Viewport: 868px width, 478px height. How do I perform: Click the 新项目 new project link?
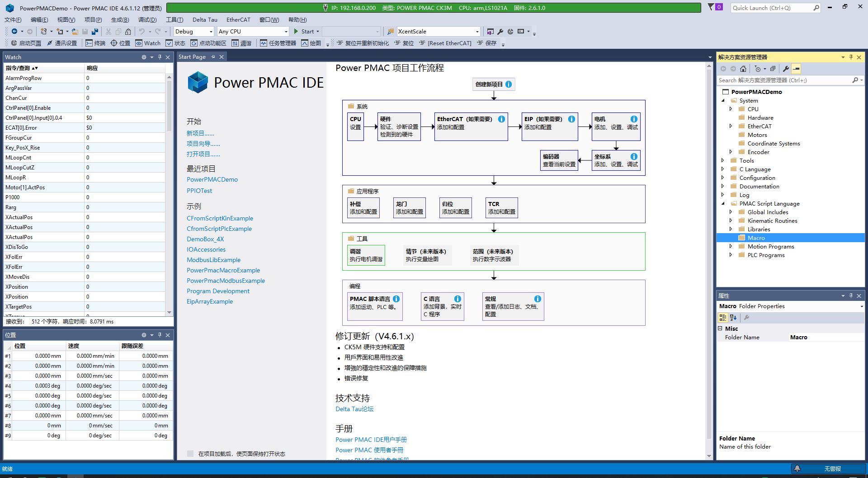[x=200, y=133]
